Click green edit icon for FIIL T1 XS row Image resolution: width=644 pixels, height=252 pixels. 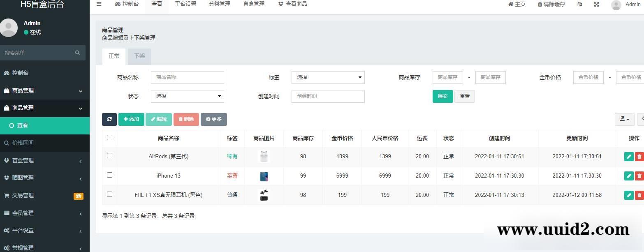(628, 195)
